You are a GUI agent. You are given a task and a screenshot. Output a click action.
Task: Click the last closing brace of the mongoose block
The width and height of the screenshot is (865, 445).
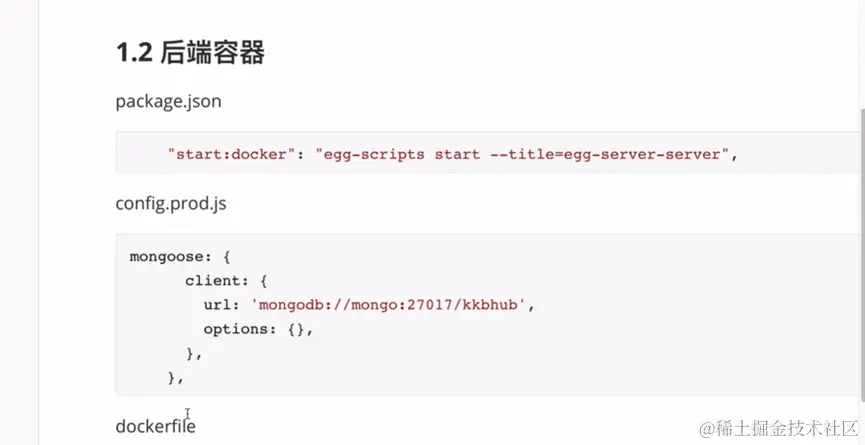(175, 378)
